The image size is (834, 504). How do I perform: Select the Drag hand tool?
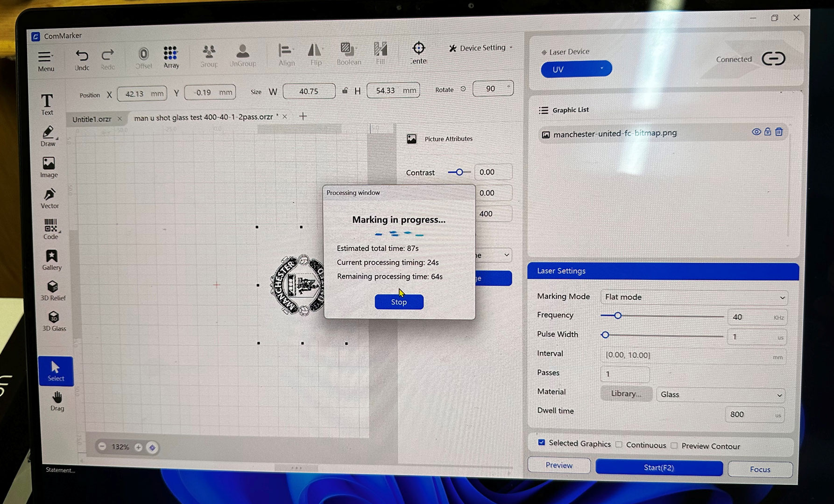[x=57, y=400]
